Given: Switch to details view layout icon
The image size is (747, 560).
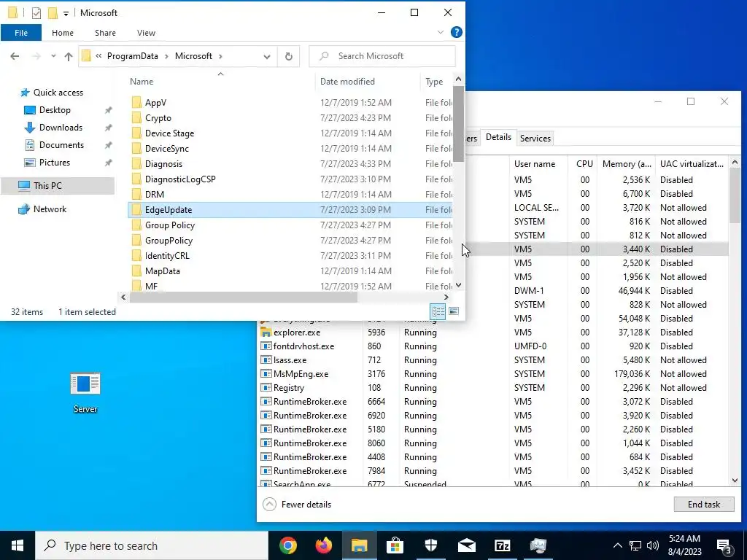Looking at the screenshot, I should (438, 311).
